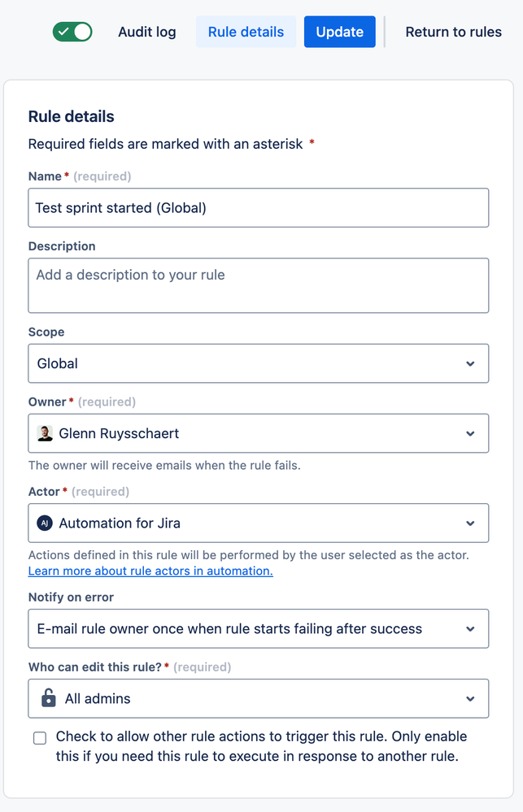Switch to the Rule details tab

(246, 33)
